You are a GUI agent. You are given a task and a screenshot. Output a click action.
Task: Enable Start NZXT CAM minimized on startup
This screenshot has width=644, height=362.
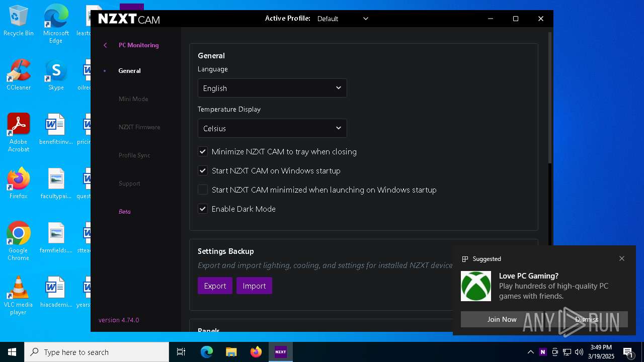click(203, 190)
